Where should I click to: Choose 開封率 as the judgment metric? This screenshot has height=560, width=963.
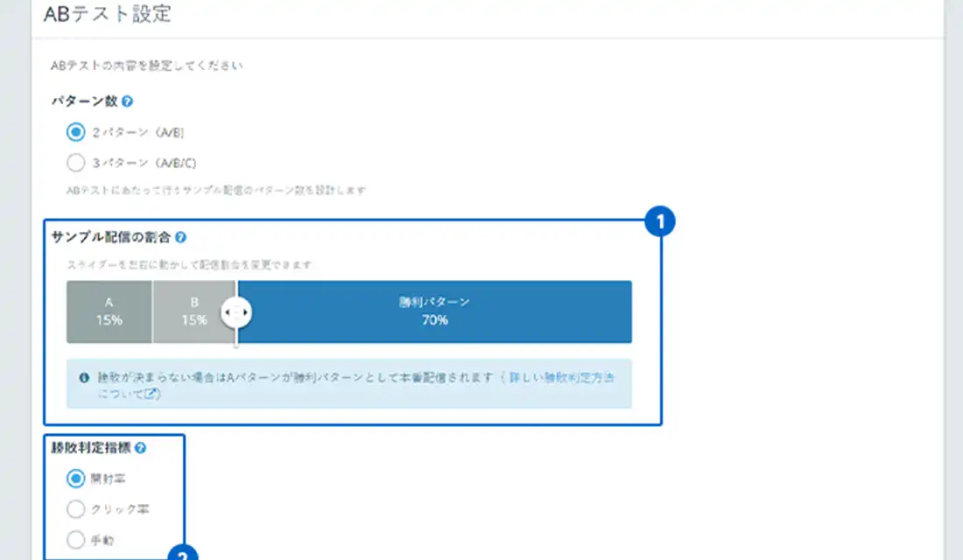point(75,479)
